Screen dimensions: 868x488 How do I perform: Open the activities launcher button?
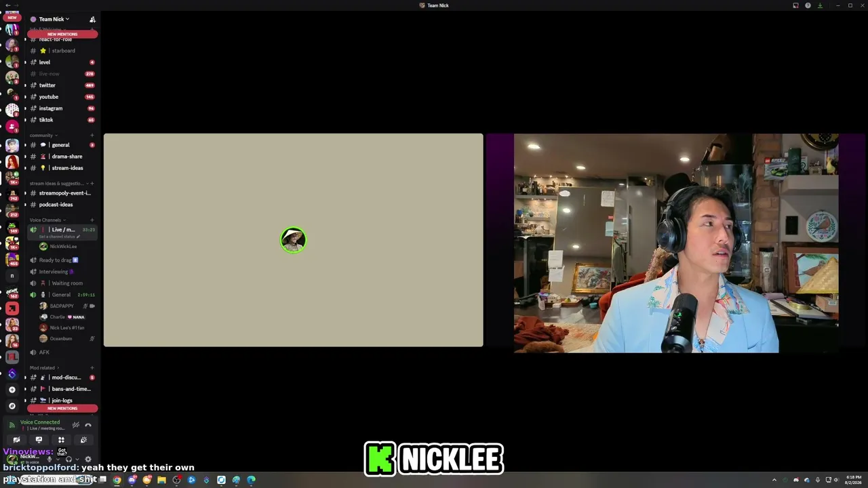click(x=61, y=440)
